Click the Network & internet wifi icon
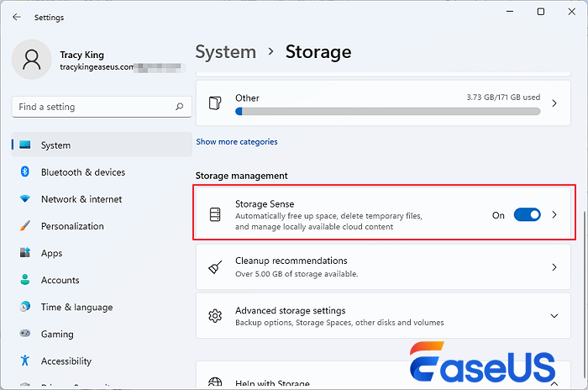Screen dimensions: 588x390 [25, 199]
